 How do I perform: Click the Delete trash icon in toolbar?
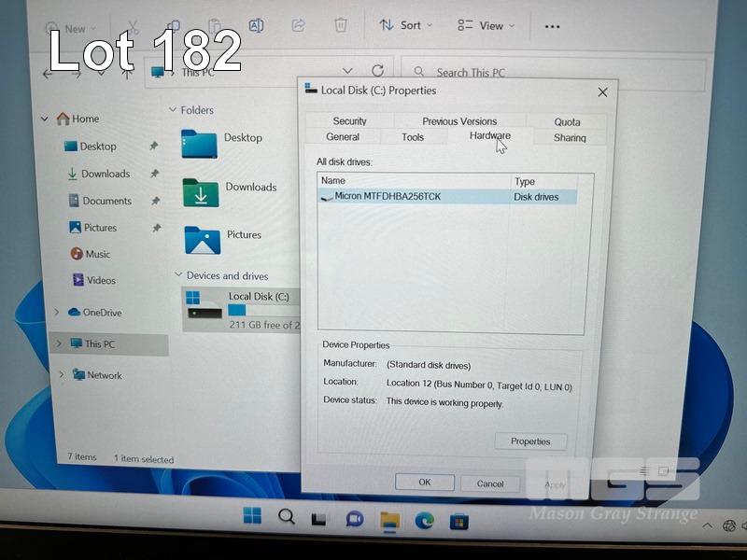coord(341,25)
